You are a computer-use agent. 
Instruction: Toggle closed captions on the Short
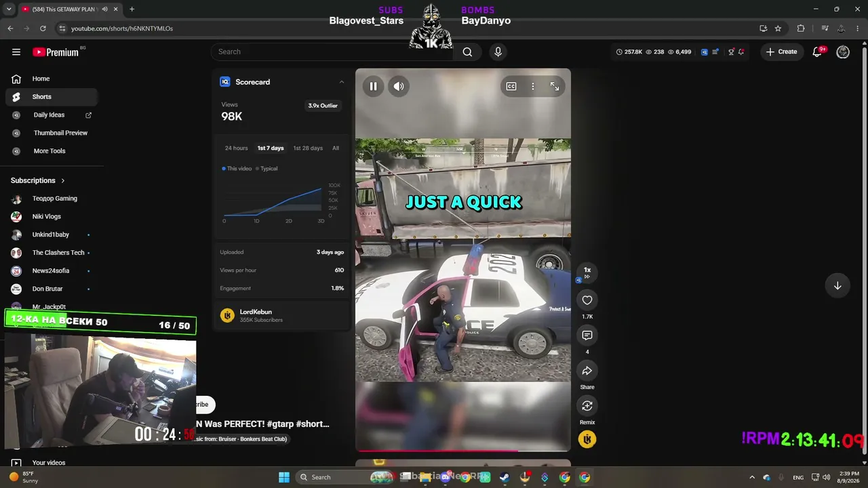(x=511, y=86)
